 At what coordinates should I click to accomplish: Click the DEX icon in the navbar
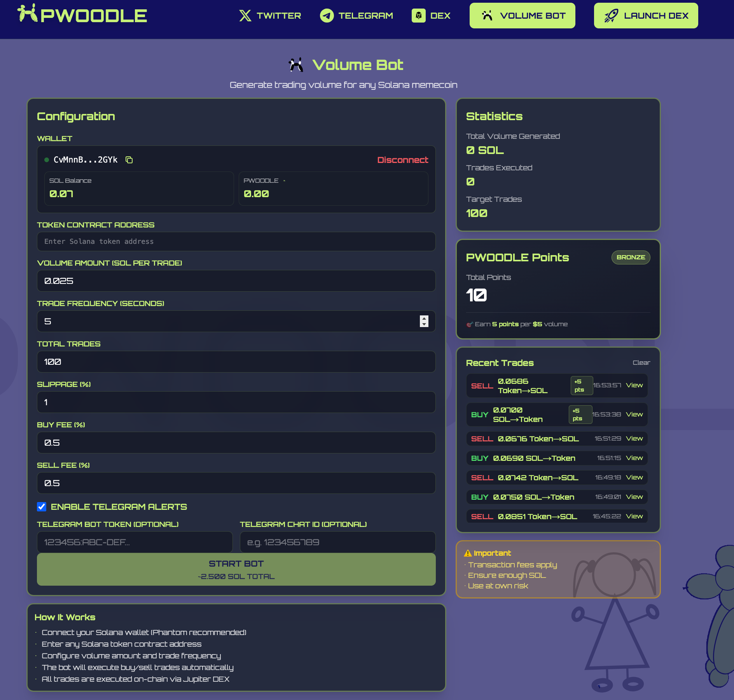pos(419,16)
